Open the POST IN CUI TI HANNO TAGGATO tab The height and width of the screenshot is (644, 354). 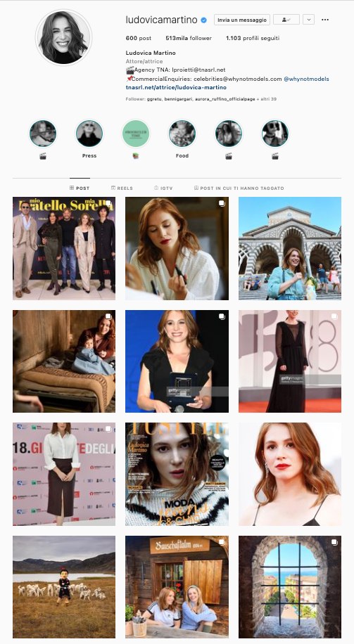[x=239, y=188]
